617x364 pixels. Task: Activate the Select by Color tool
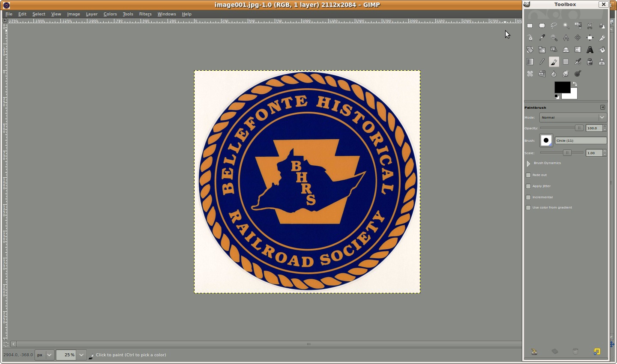coord(578,26)
